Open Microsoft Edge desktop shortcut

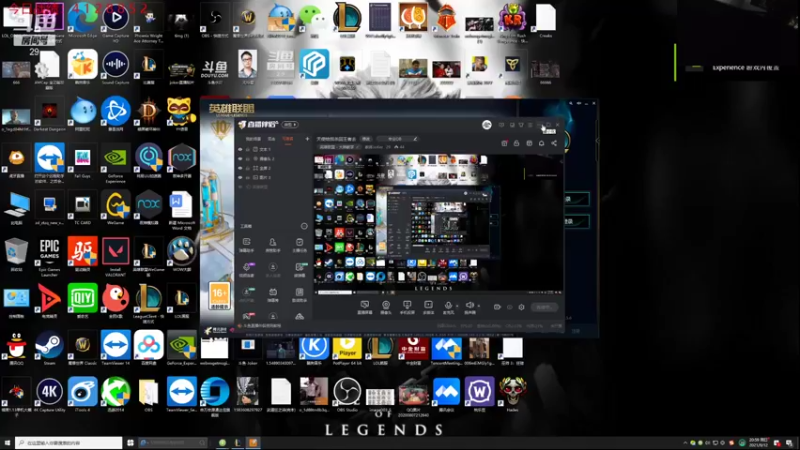(x=82, y=18)
